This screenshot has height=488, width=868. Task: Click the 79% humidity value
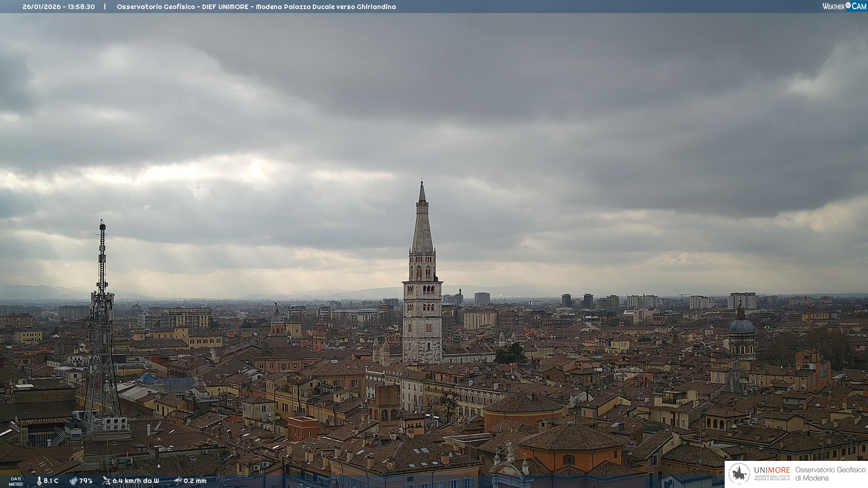pyautogui.click(x=86, y=481)
